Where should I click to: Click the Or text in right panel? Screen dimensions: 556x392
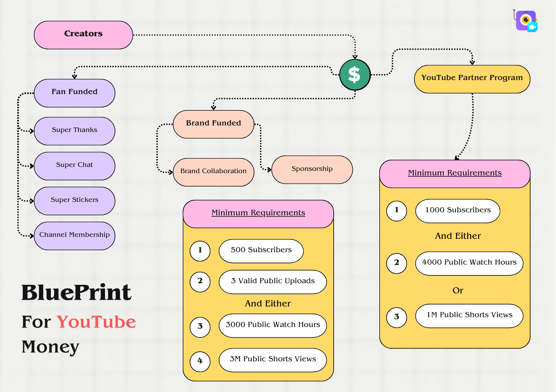[458, 290]
